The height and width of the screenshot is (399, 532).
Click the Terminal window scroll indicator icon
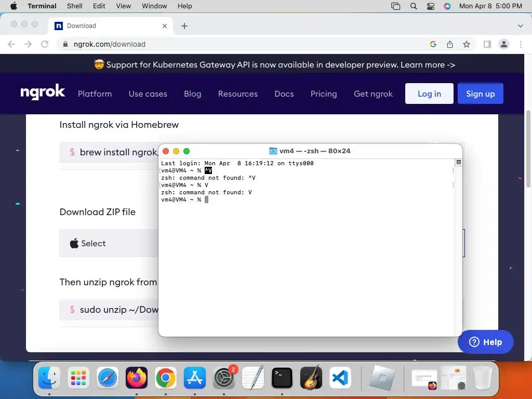(458, 163)
